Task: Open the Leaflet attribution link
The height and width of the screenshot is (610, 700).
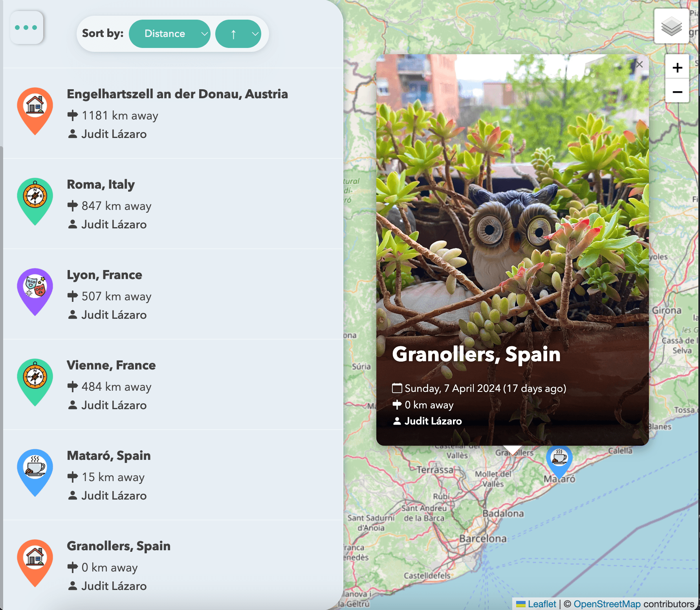Action: point(541,604)
